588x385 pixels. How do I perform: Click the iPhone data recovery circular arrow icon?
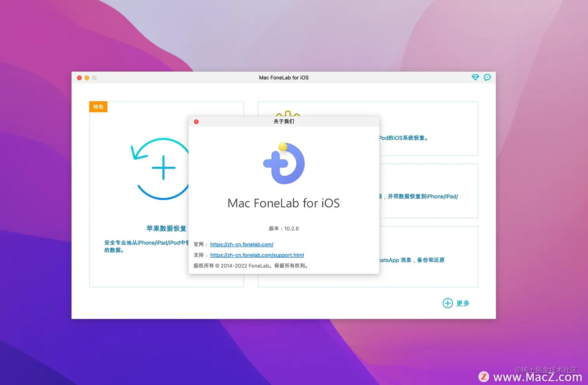pos(160,169)
